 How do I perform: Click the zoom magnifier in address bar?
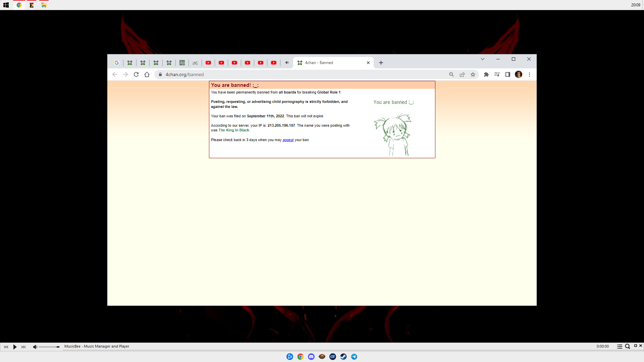click(451, 74)
